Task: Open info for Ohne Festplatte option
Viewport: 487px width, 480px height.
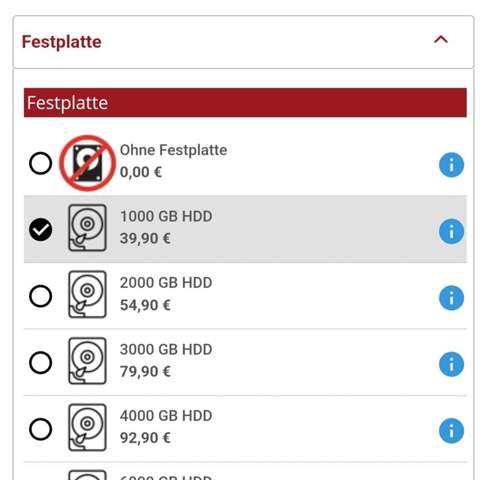Action: (x=451, y=165)
